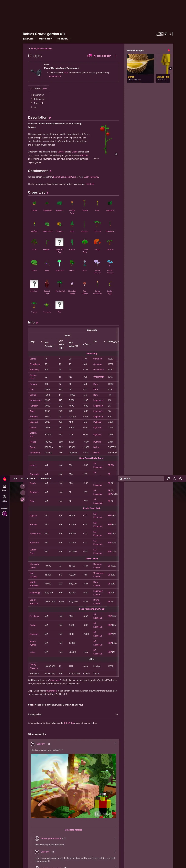186x868 pixels.
Task: Click VIEW MORE REPLIES
Action: click(x=73, y=830)
